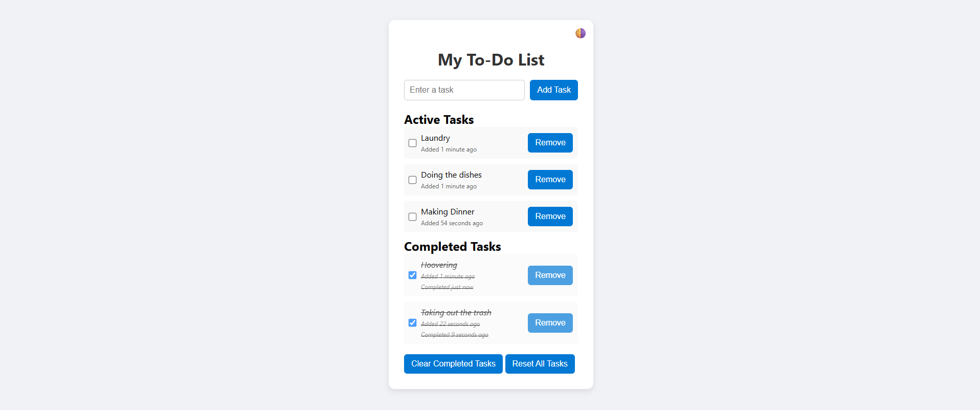980x410 pixels.
Task: Click the Making Dinner task label
Action: (x=448, y=212)
